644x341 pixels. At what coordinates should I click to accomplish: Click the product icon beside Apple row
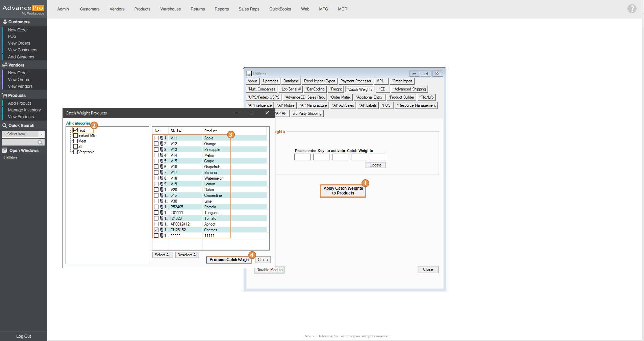tap(162, 138)
